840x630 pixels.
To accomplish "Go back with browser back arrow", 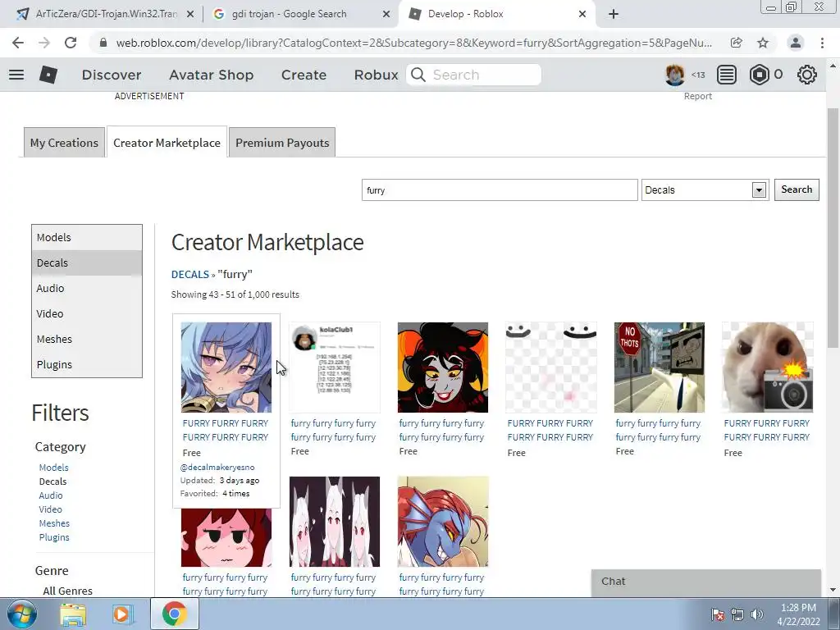I will (x=18, y=43).
